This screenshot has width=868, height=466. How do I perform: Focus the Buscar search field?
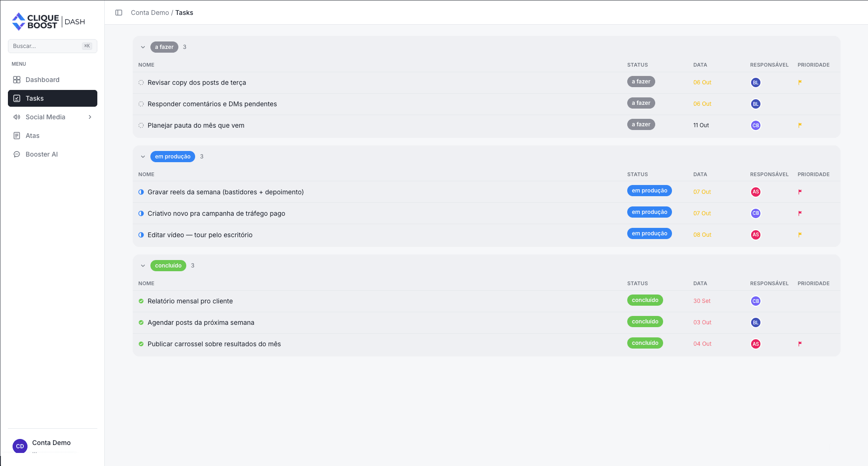pyautogui.click(x=53, y=46)
